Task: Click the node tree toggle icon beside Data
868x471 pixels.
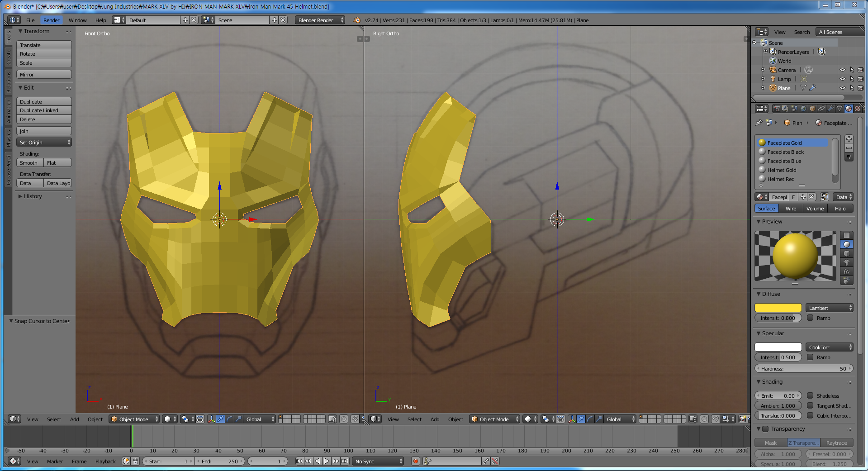Action: pyautogui.click(x=825, y=197)
